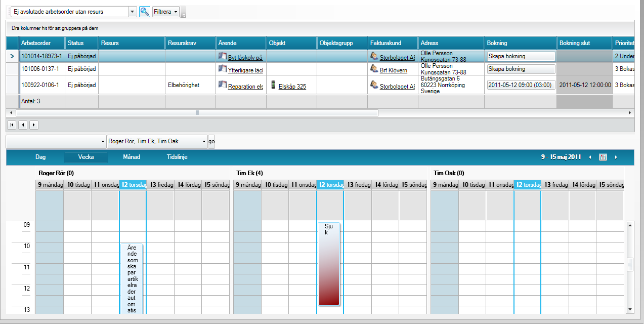Click the object icon beside 'Elskåp 325'

[x=274, y=85]
